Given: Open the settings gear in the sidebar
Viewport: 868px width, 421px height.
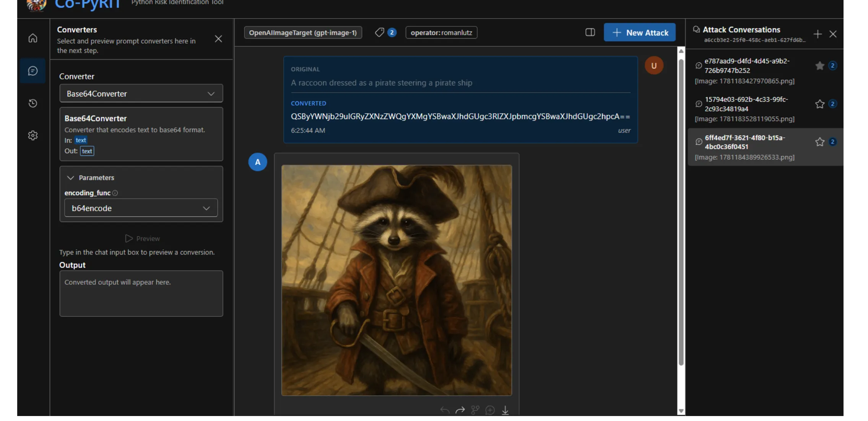Looking at the screenshot, I should (33, 135).
